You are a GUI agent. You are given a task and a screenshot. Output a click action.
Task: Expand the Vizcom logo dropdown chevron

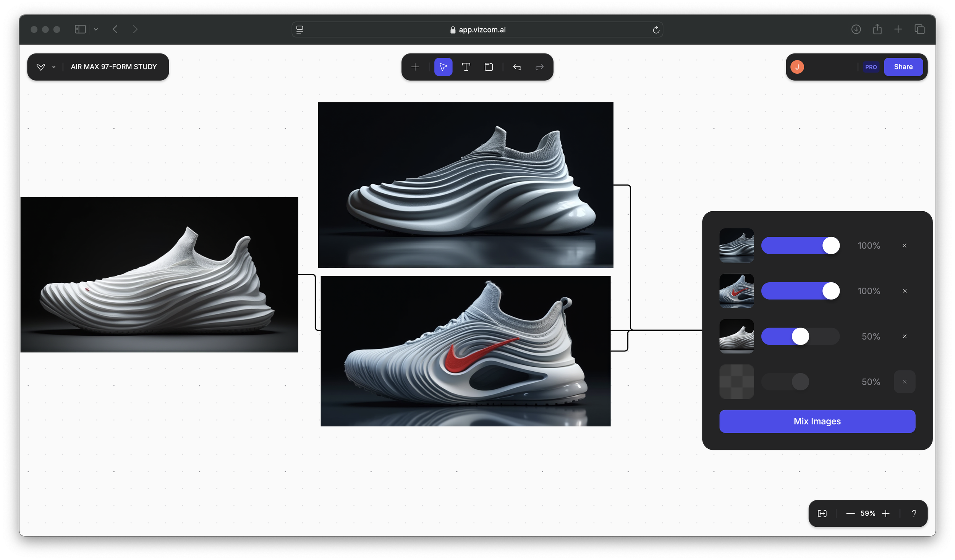pyautogui.click(x=54, y=67)
